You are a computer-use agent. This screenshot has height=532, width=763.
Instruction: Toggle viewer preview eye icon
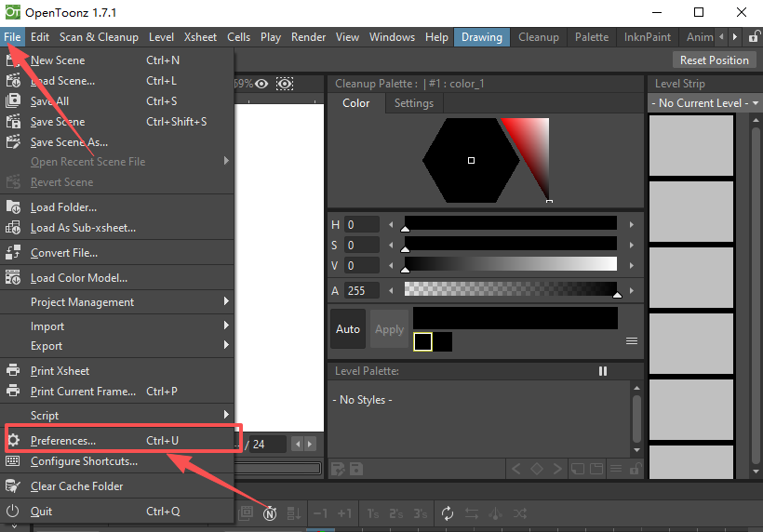[261, 84]
